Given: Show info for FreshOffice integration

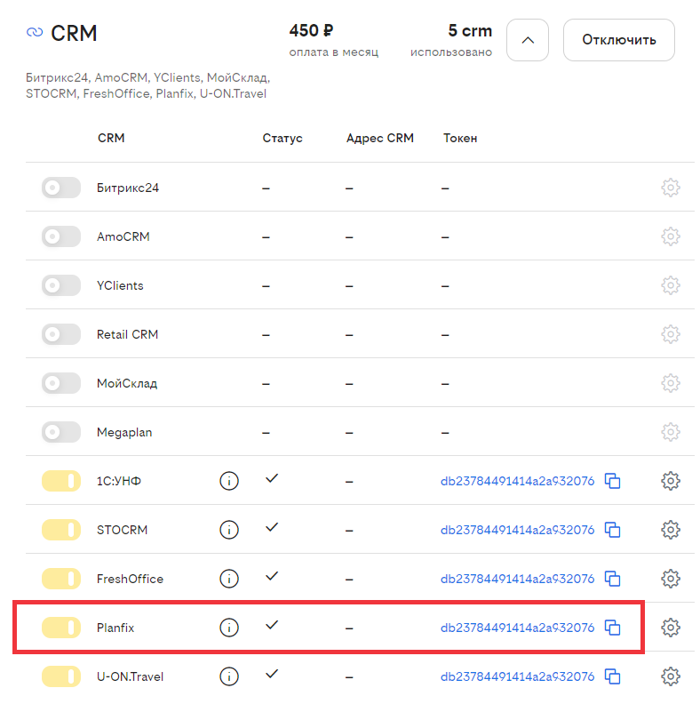Looking at the screenshot, I should coord(229,579).
